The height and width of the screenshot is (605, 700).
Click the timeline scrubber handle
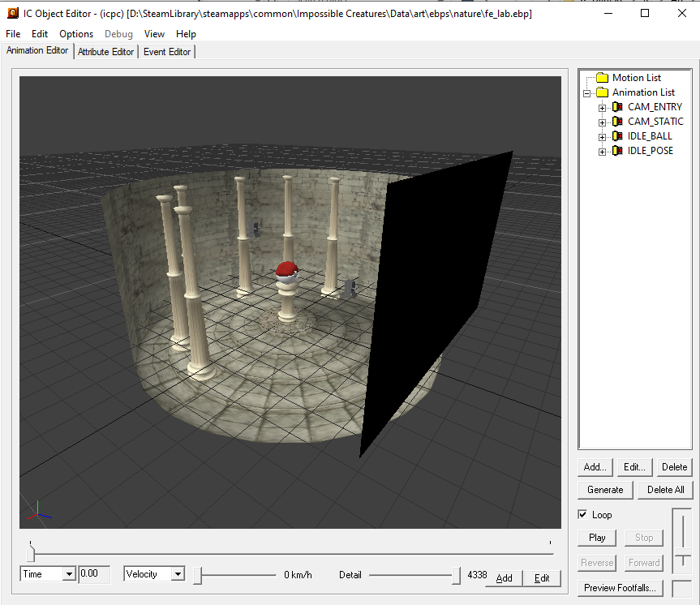point(30,553)
